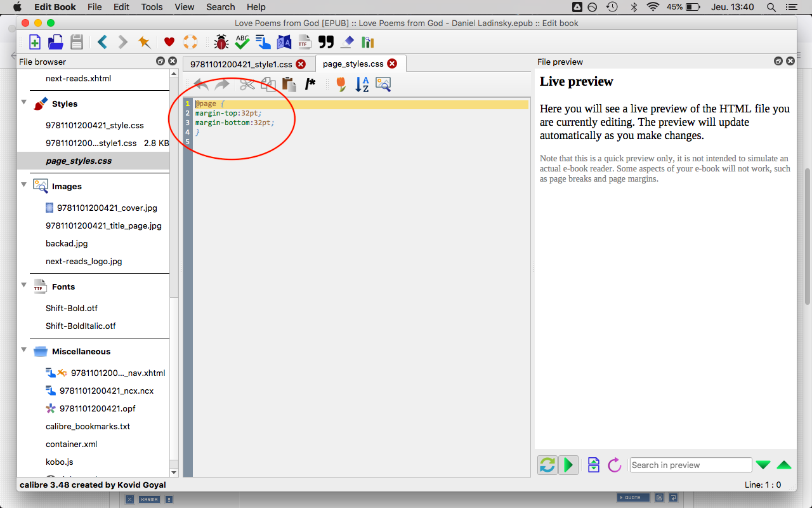Find previous with the green up arrow
Viewport: 812px width, 508px height.
coord(784,465)
